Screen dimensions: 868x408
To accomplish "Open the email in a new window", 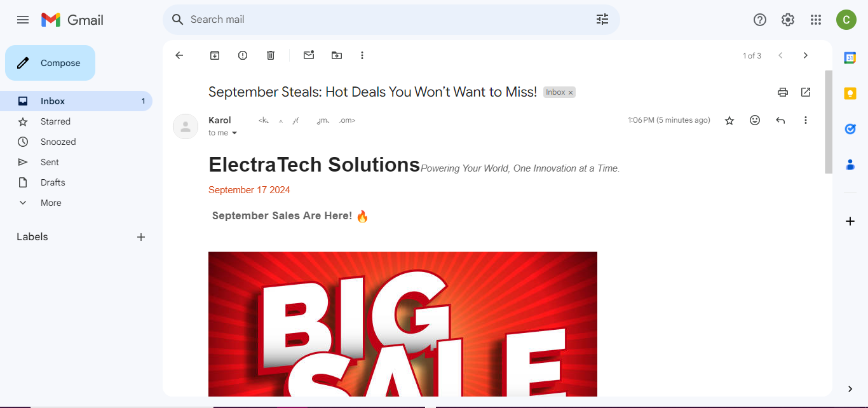I will [x=806, y=92].
